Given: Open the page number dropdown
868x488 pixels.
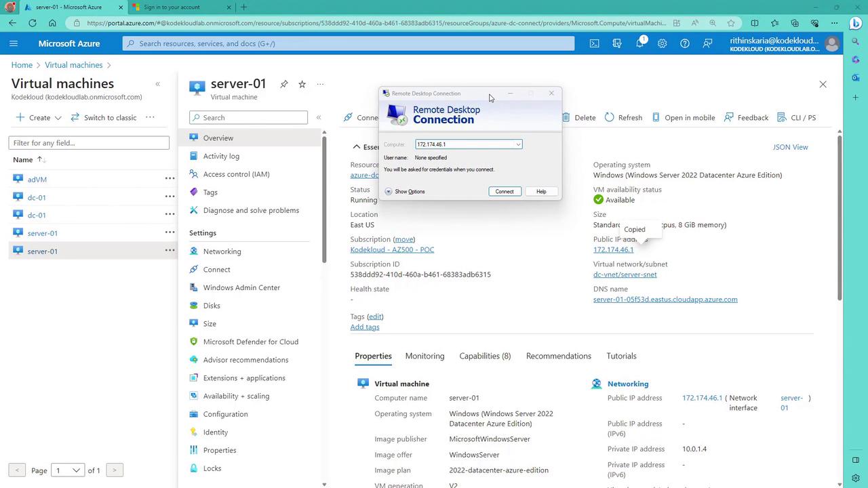Looking at the screenshot, I should (67, 470).
